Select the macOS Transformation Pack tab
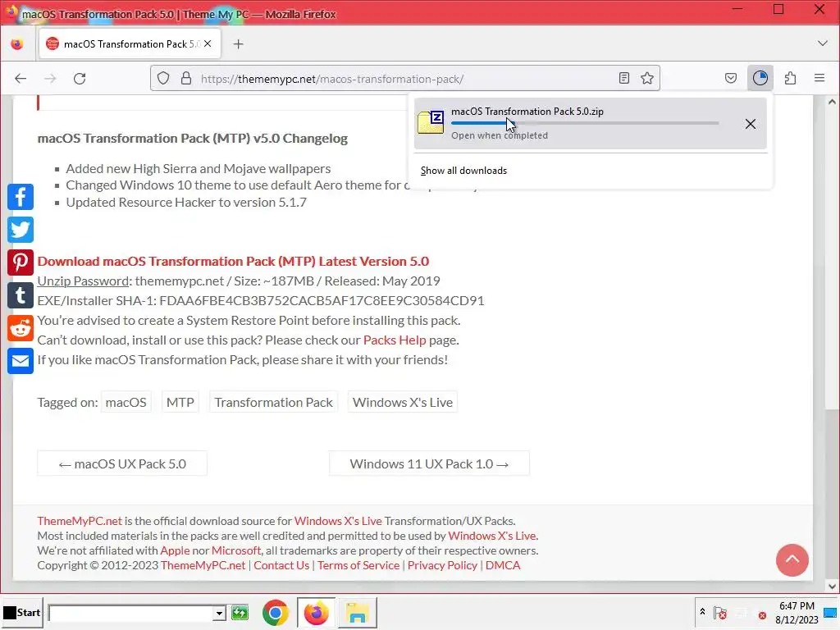840x630 pixels. 129,44
